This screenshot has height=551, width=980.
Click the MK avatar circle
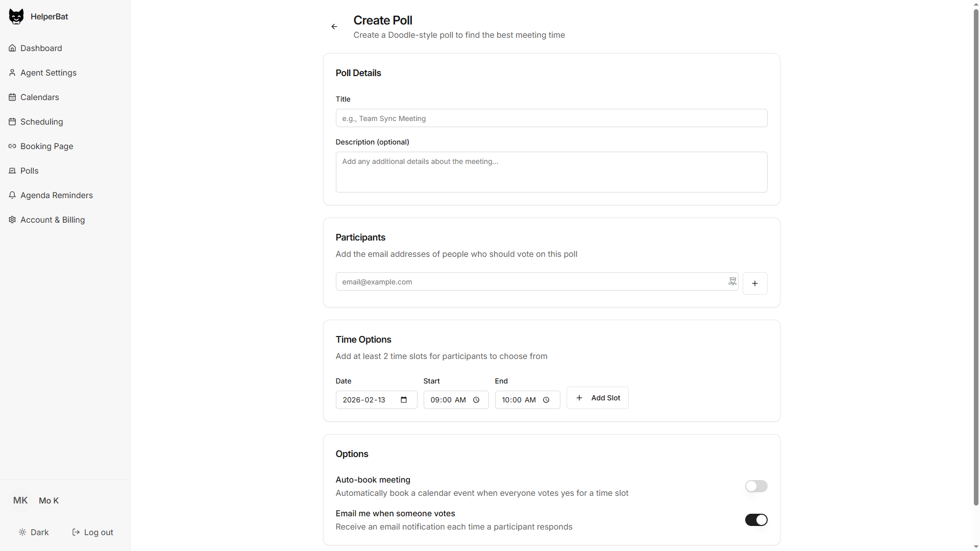click(20, 500)
